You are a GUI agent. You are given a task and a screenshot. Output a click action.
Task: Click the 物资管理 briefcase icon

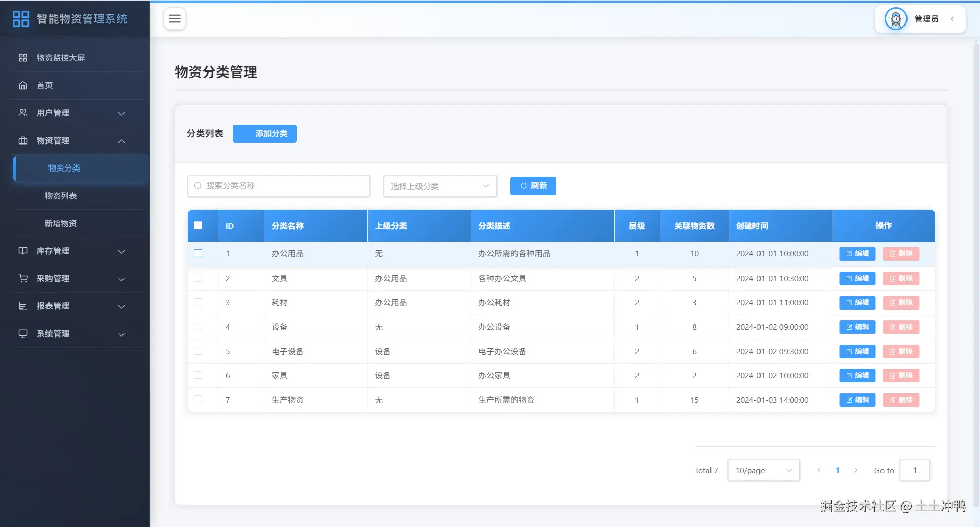tap(23, 140)
